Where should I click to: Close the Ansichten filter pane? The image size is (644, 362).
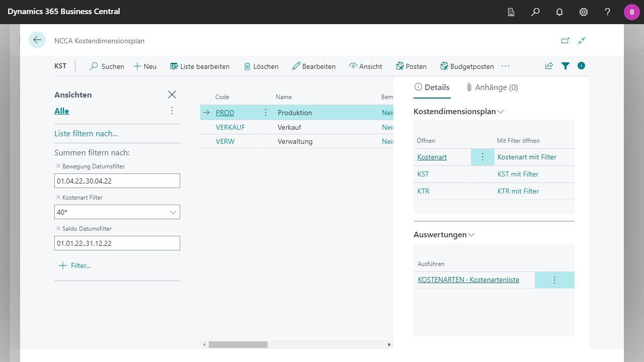(x=172, y=95)
